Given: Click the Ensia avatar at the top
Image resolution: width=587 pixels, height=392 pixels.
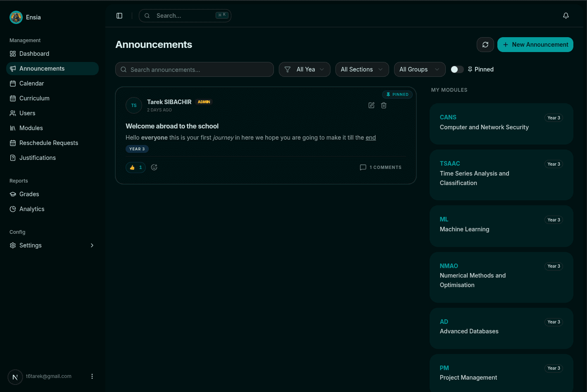Looking at the screenshot, I should tap(16, 17).
